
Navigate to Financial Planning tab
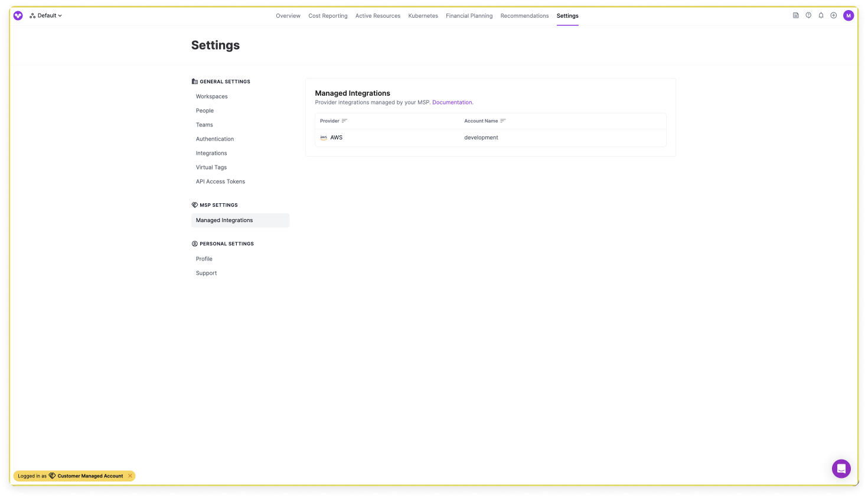pos(469,16)
